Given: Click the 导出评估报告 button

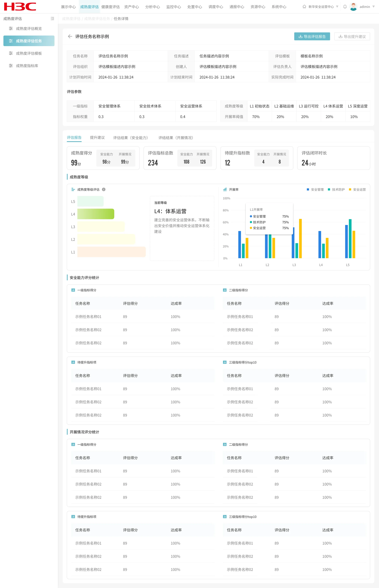Looking at the screenshot, I should (312, 36).
